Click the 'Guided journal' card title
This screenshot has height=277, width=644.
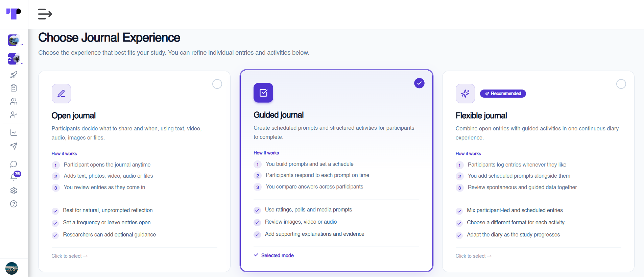click(279, 115)
